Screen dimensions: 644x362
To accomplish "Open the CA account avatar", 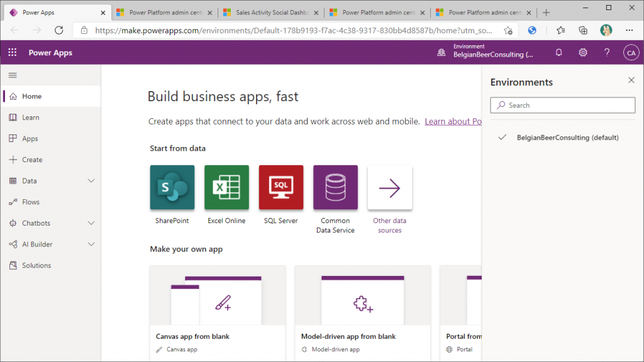I will point(631,53).
